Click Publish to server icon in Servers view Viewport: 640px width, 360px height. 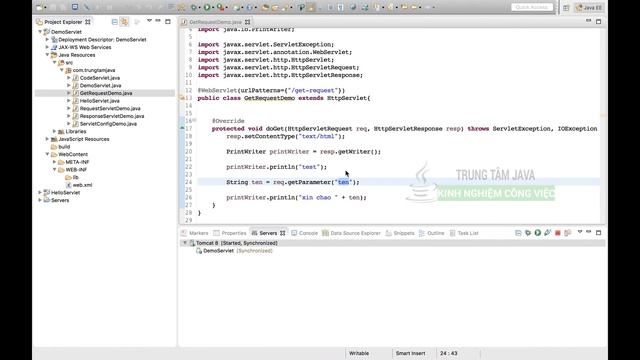[x=568, y=233]
